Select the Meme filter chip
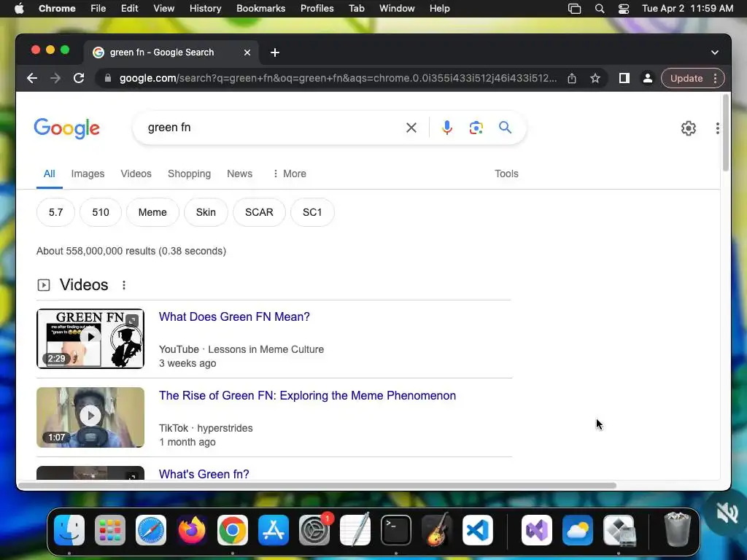 pos(152,212)
